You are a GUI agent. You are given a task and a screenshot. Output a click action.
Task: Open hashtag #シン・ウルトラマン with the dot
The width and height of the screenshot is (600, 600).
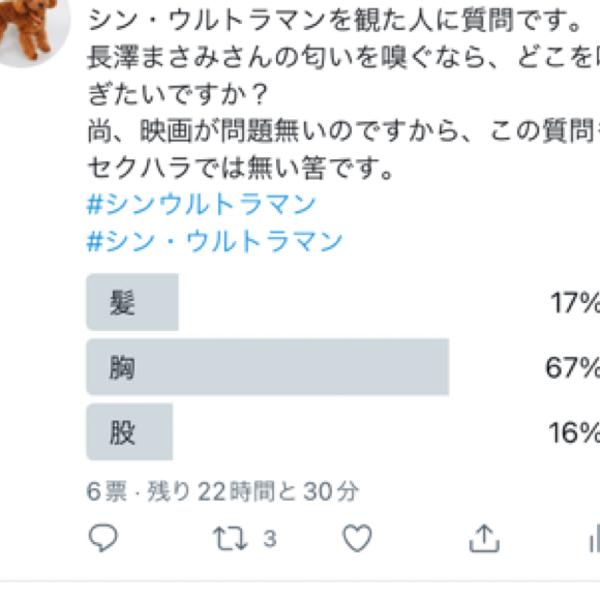tap(214, 241)
